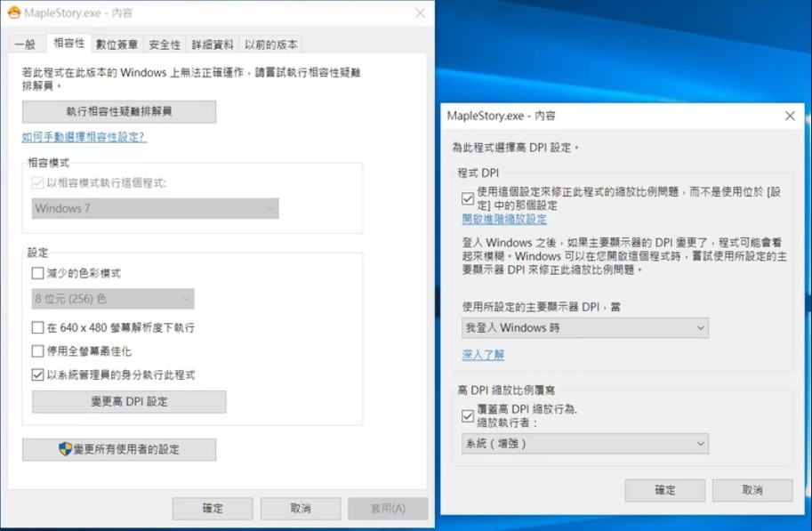This screenshot has height=531, width=812.
Task: Toggle 減少的色彩模式 checkbox
Action: [37, 273]
